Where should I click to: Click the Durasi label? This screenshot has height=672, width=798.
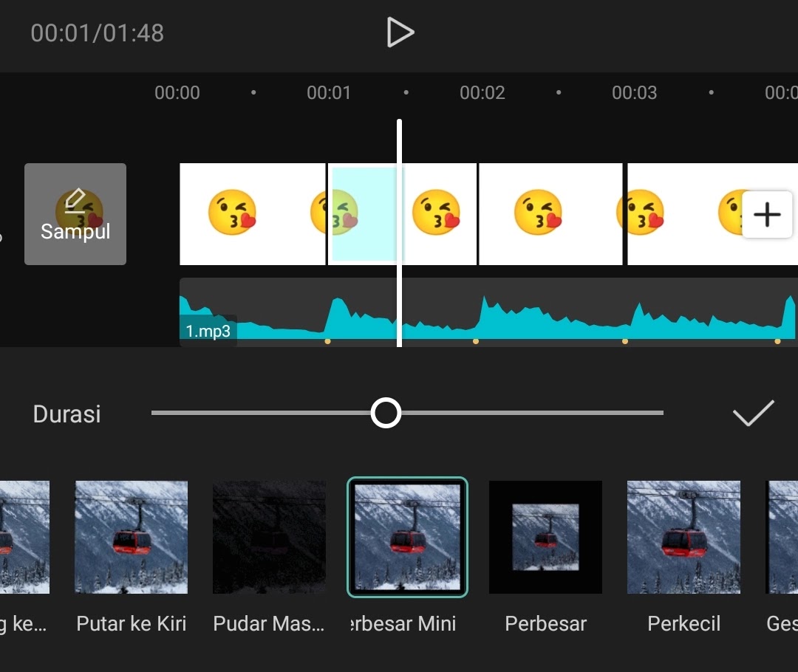66,414
